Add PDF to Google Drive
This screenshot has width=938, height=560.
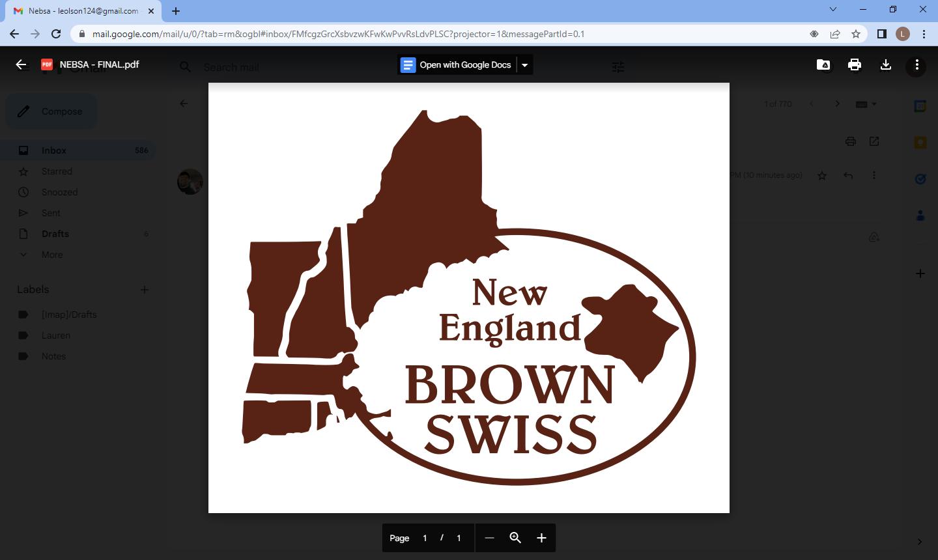pyautogui.click(x=823, y=64)
